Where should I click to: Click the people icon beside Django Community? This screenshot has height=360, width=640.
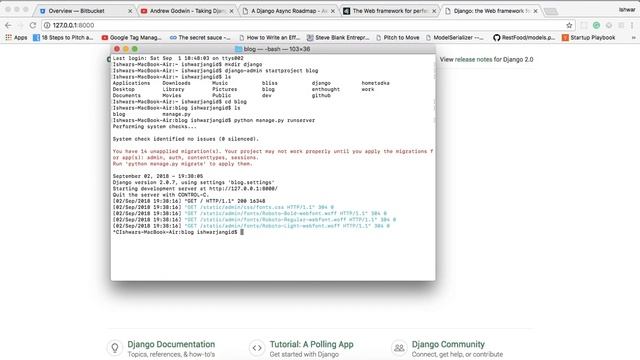click(x=399, y=348)
